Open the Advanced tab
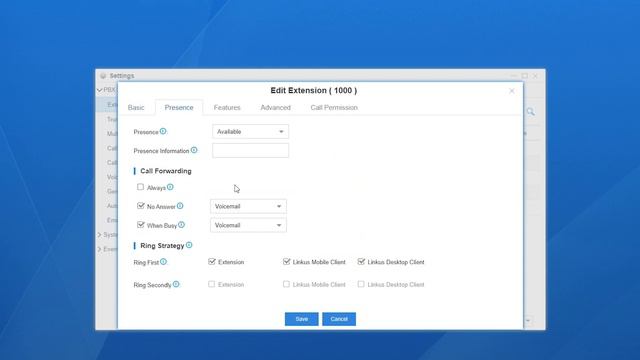Viewport: 640px width, 360px height. click(276, 107)
